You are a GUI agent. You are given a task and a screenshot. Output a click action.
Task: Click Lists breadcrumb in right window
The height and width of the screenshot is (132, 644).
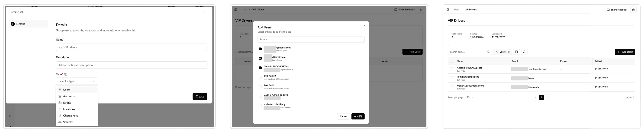(457, 10)
